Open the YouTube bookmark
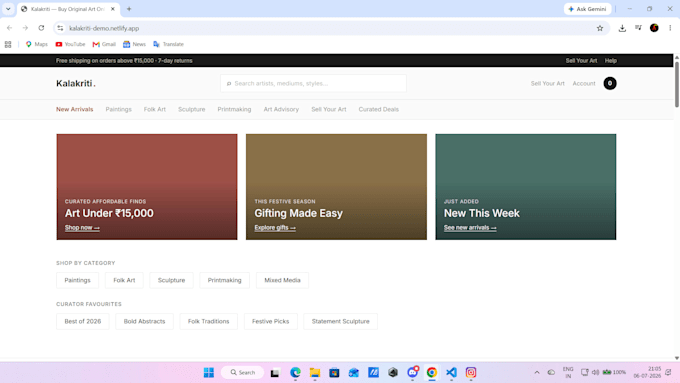The image size is (680, 383). 70,44
